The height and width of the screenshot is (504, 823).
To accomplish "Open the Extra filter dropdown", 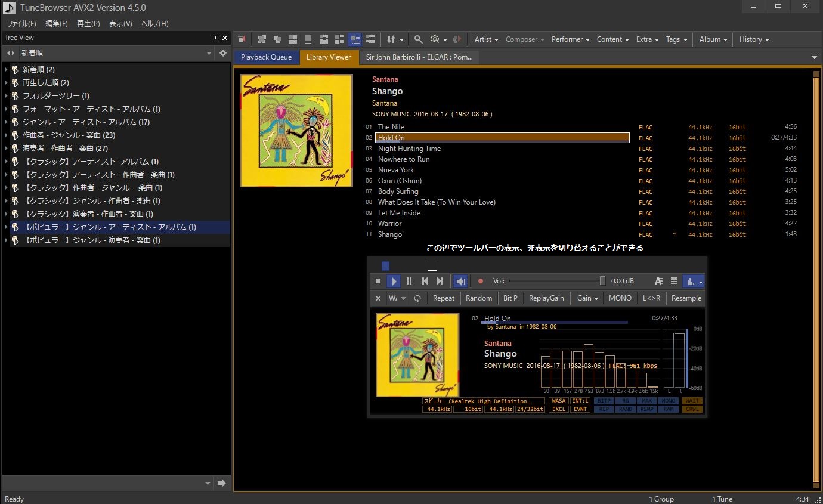I will 647,39.
